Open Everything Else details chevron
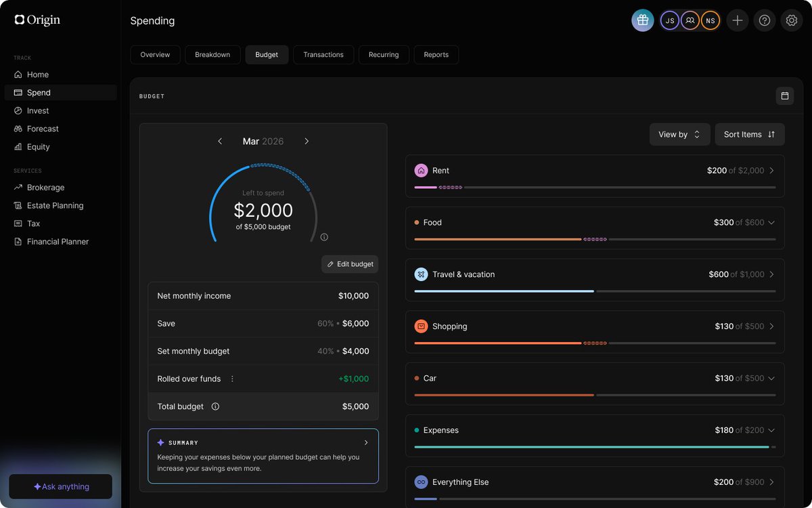This screenshot has width=812, height=508. pos(771,482)
